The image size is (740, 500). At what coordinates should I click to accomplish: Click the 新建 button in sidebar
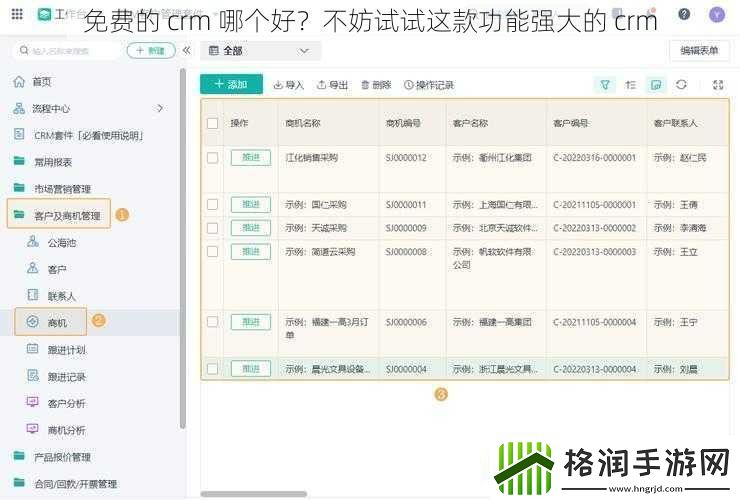(151, 51)
